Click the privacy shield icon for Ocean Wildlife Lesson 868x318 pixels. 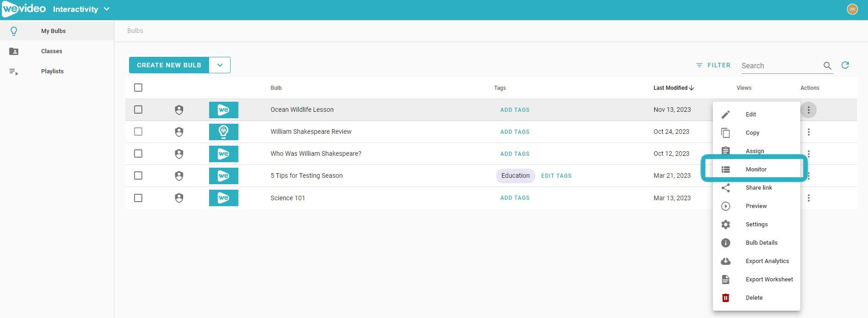[179, 110]
